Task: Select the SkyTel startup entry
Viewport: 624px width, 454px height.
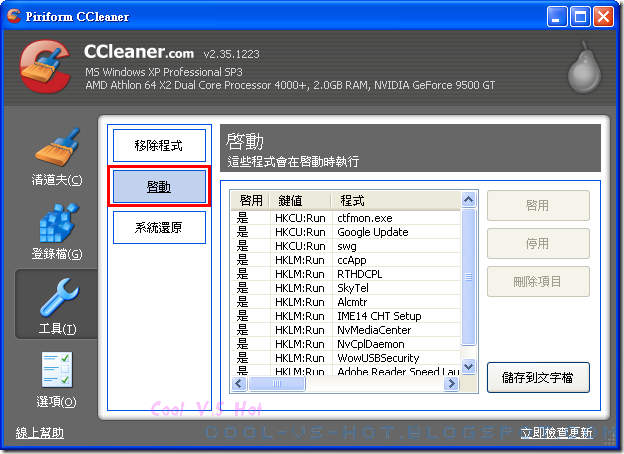Action: pos(345,288)
